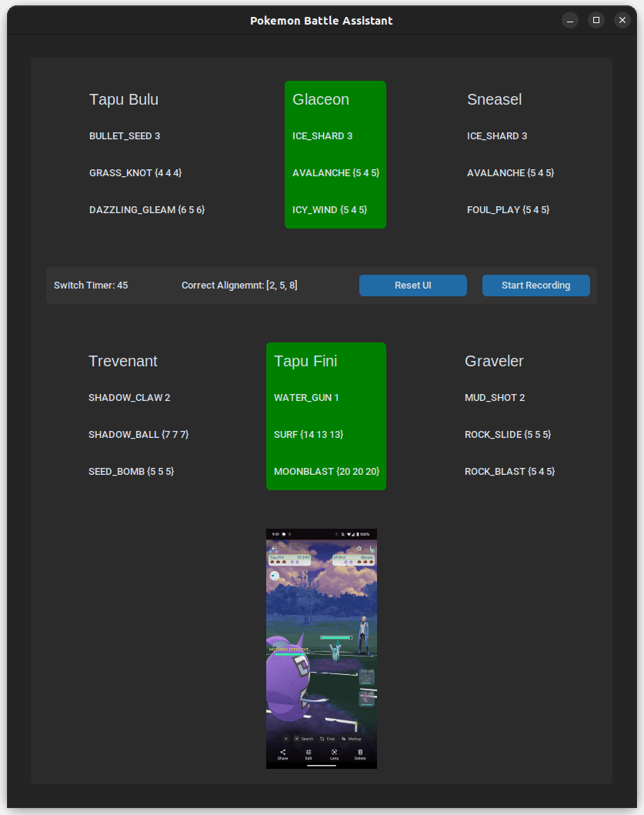Click the SHADOW_CLAW 2 move
Image resolution: width=644 pixels, height=815 pixels.
(129, 398)
